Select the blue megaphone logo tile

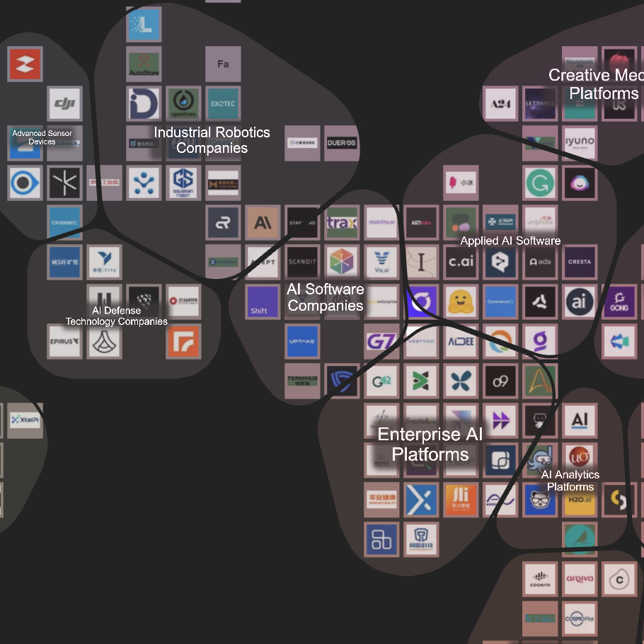point(619,341)
